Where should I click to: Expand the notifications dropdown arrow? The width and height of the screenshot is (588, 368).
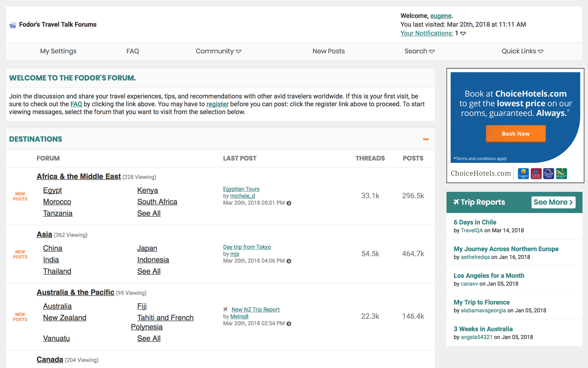463,34
